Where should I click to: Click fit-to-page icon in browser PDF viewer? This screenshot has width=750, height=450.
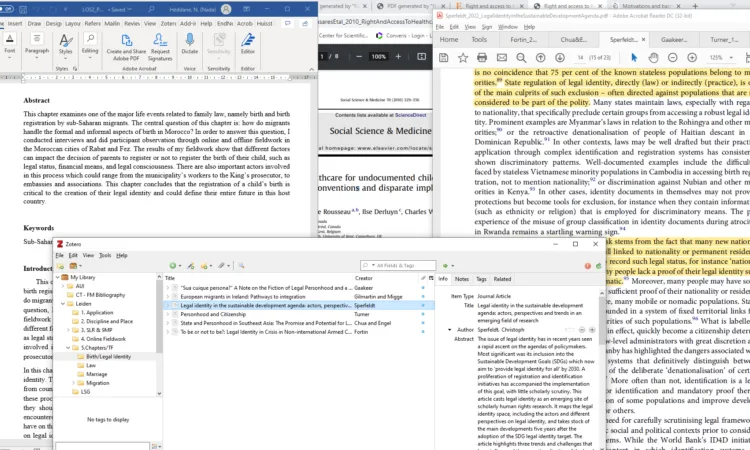pyautogui.click(x=421, y=56)
